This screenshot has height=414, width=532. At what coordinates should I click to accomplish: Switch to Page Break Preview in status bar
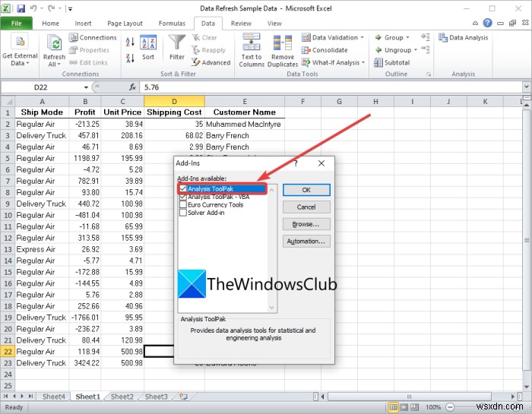pos(414,407)
